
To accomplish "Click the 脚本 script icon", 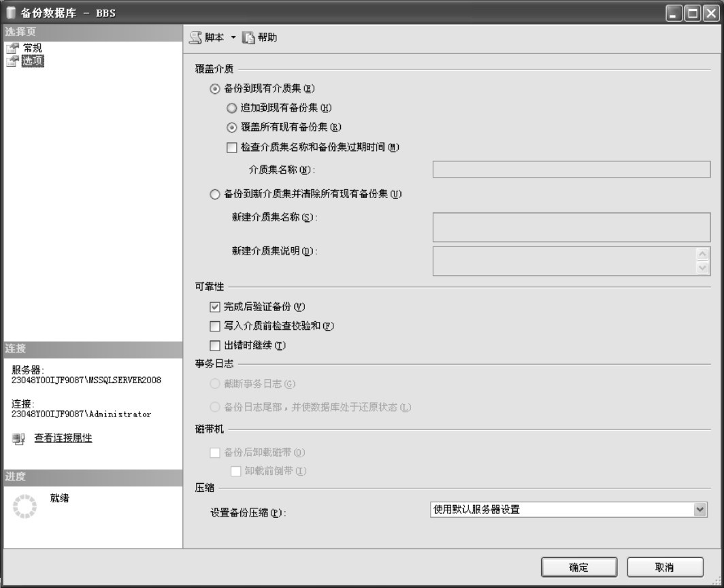I will [196, 37].
